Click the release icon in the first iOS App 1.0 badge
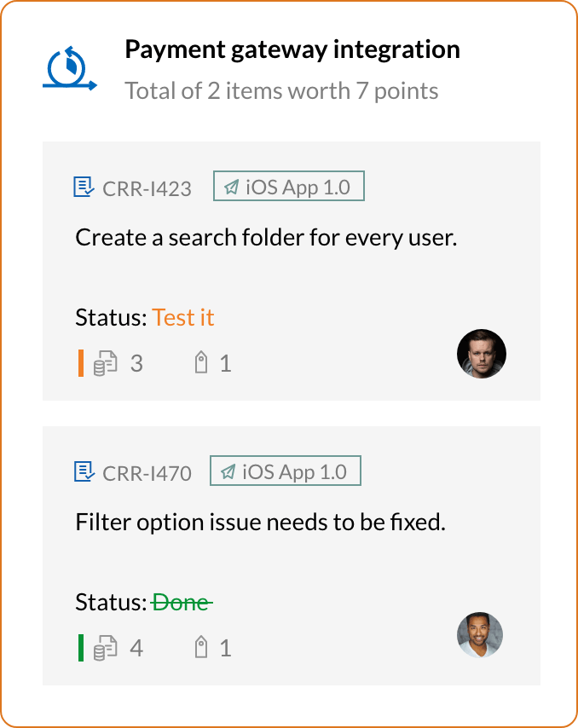This screenshot has height=728, width=578. pos(230,188)
